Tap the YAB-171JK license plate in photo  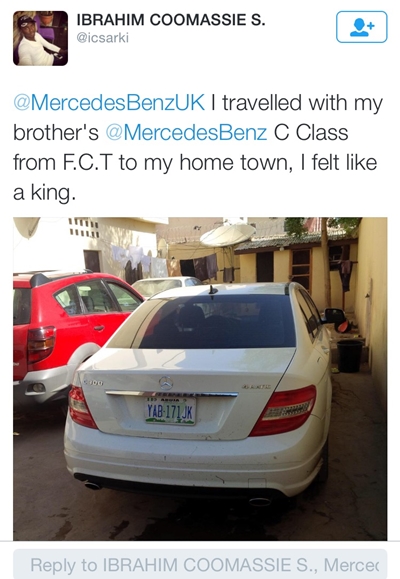click(x=170, y=411)
